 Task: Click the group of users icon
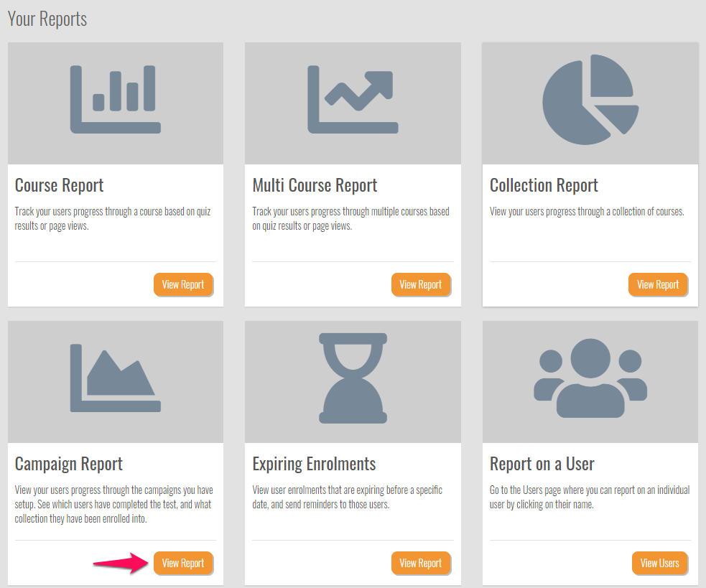590,378
